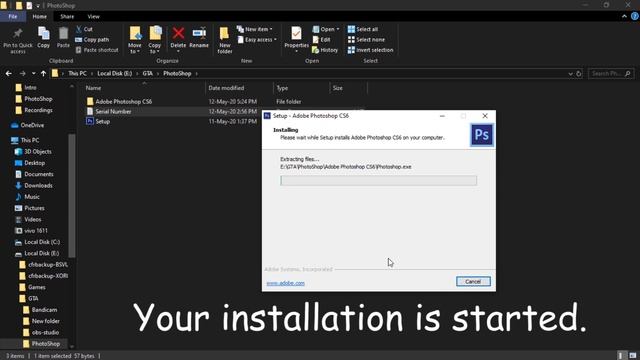Open the File Explorer help icon
This screenshot has width=640, height=360.
(x=635, y=16)
